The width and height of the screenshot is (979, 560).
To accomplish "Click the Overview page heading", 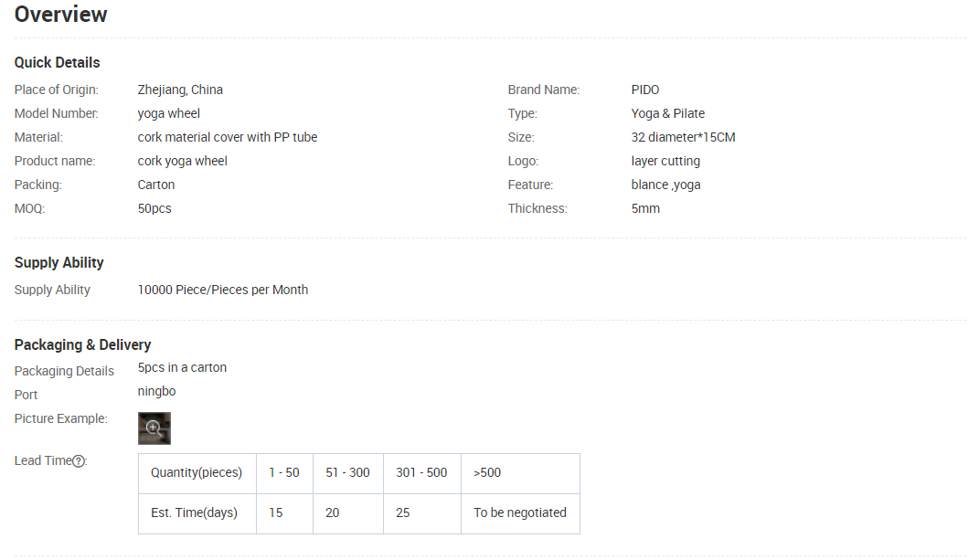I will 61,15.
